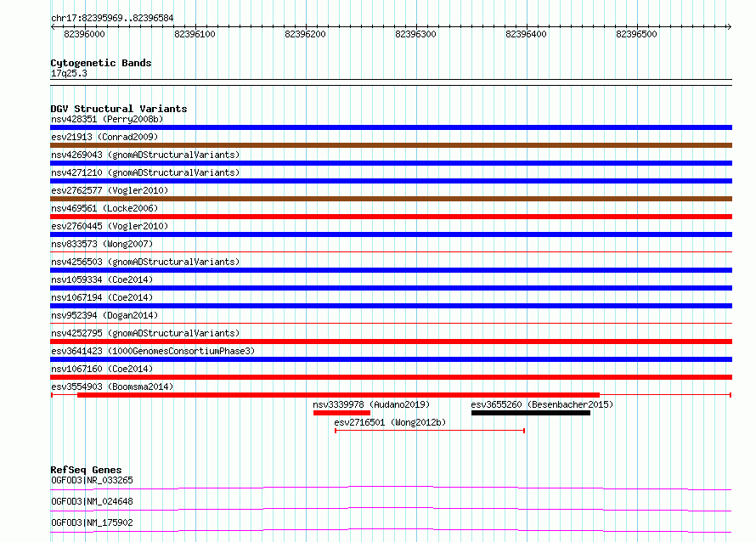Open nsv4256503 (gnomADStructuralVariants) label

(x=145, y=262)
